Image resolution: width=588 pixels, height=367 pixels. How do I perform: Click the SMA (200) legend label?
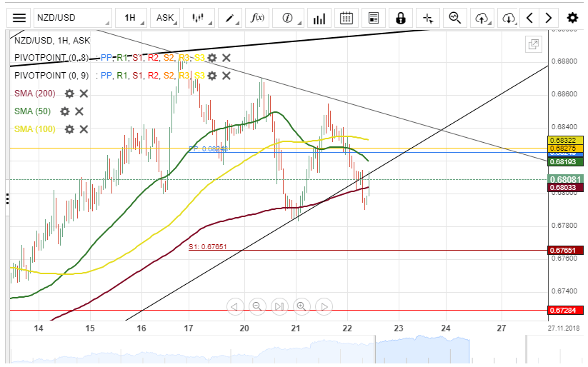click(x=35, y=94)
